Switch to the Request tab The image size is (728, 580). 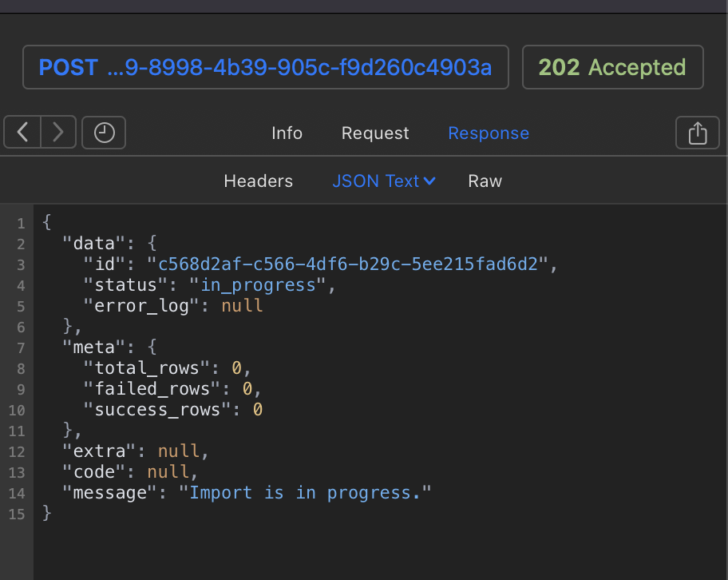point(375,133)
